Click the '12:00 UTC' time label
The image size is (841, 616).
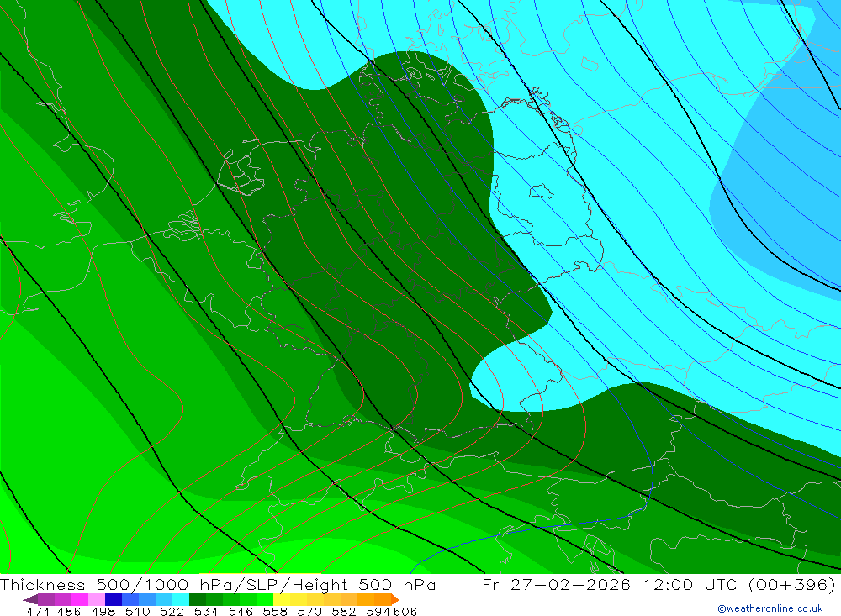click(692, 584)
